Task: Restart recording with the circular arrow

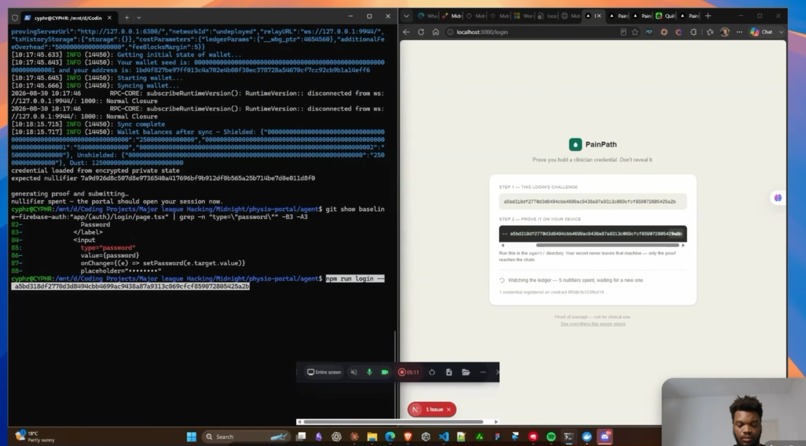Action: coord(432,372)
